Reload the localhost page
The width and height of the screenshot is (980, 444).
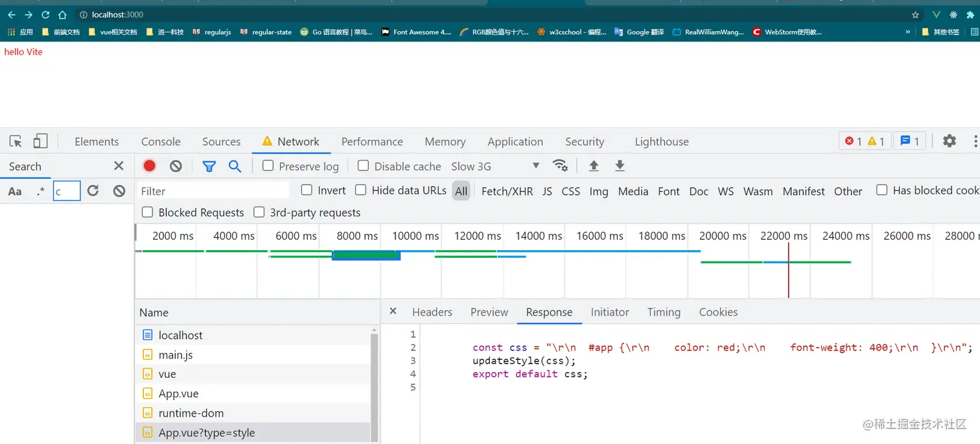tap(45, 14)
